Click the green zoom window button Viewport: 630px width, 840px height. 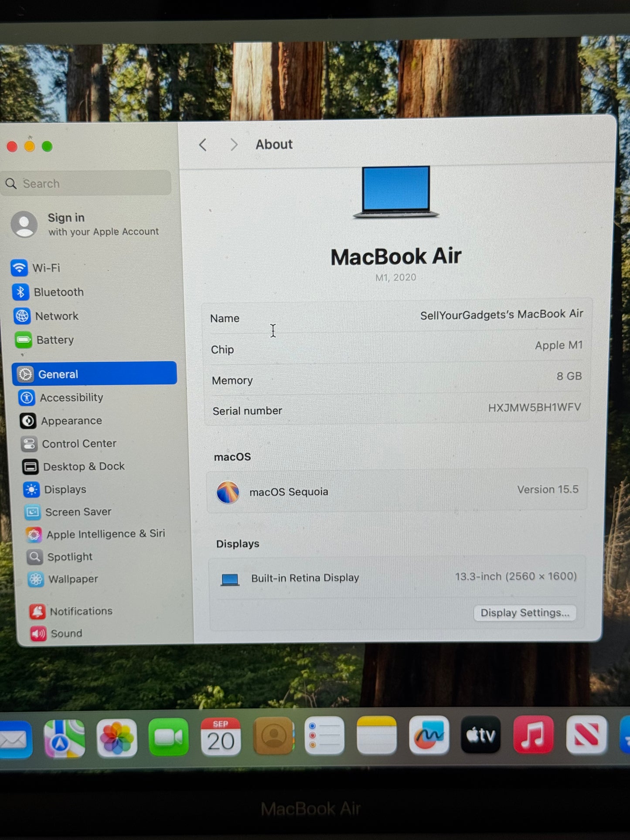(47, 146)
